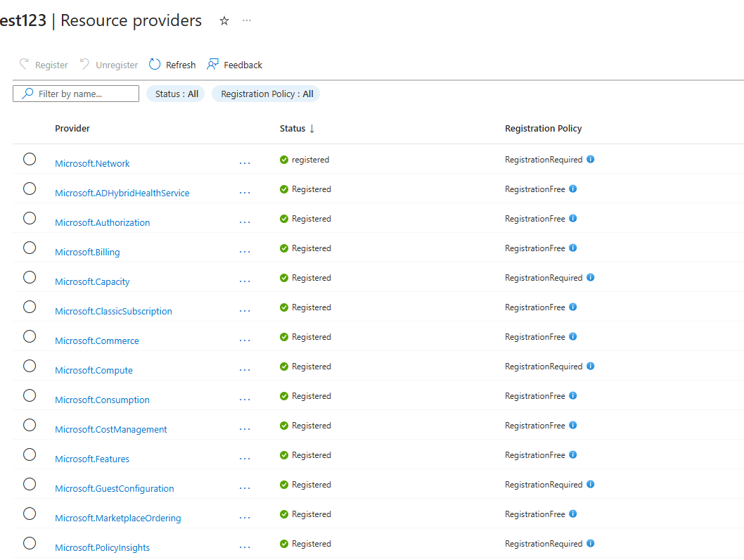The width and height of the screenshot is (744, 560).
Task: Open the ellipsis menu for Microsoft.Commerce
Action: (x=245, y=341)
